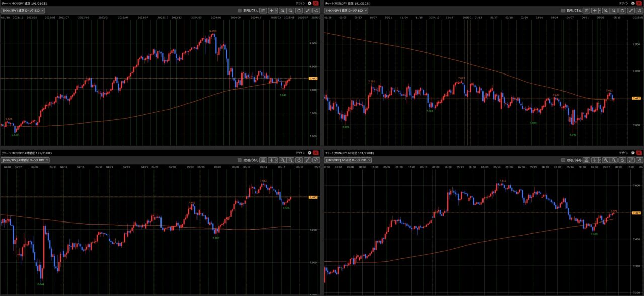Open デザイン on the 4時間足 chart window
644x296 pixels.
[x=301, y=153]
